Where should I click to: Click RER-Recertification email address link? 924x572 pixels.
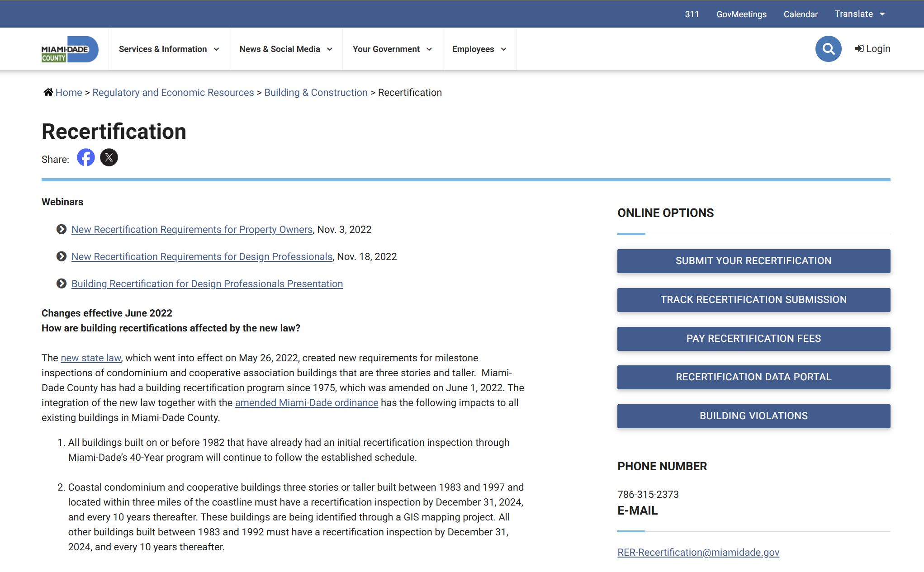(x=698, y=553)
